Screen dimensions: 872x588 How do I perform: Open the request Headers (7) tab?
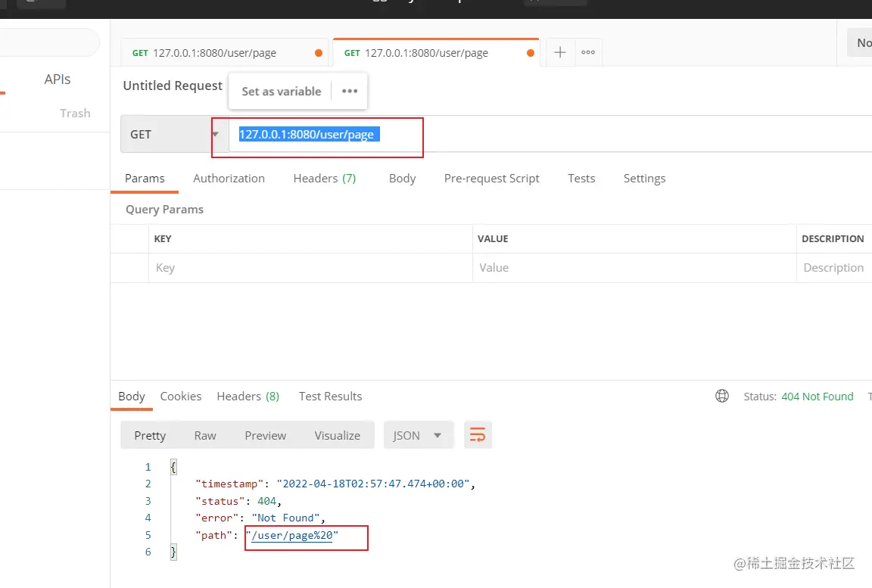[x=324, y=179]
